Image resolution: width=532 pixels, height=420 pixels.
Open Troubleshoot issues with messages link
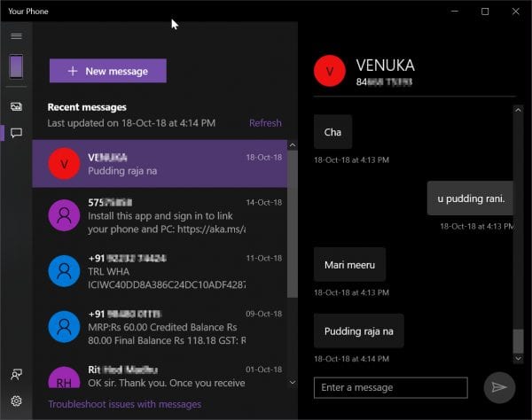(x=124, y=404)
